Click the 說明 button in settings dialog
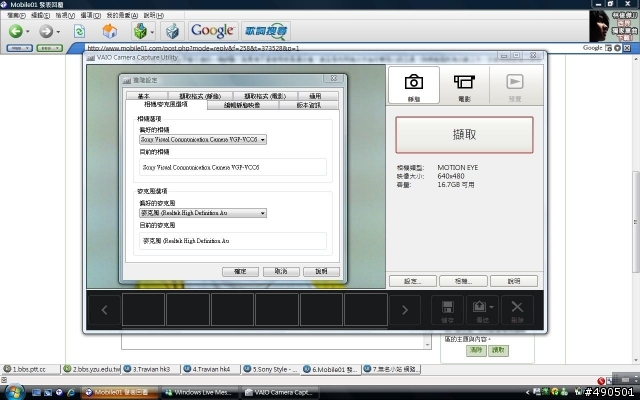The image size is (640, 400). click(322, 271)
